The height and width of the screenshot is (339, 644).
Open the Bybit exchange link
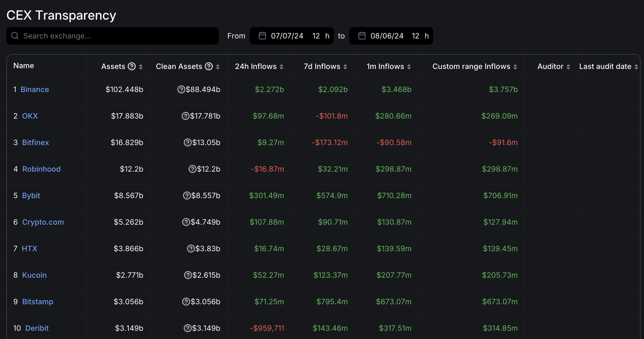coord(31,195)
